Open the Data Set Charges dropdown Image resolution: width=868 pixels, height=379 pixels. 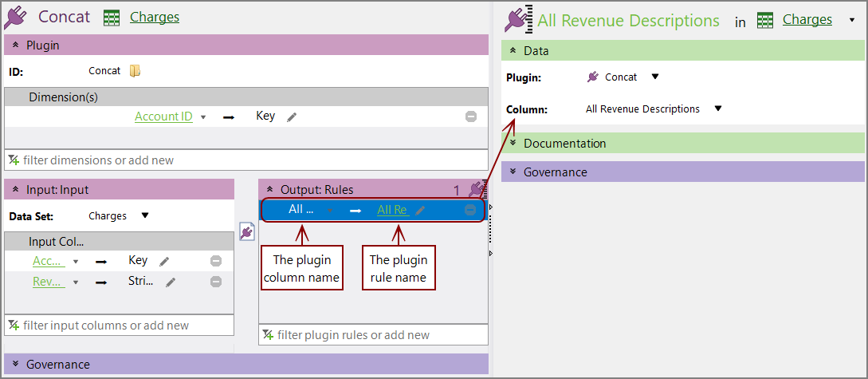(x=145, y=215)
